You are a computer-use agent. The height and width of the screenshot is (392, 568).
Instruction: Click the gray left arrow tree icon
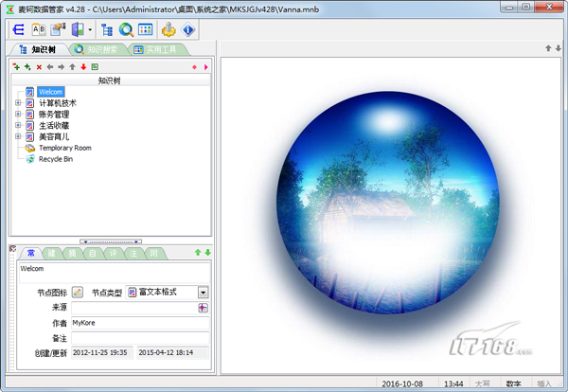click(50, 67)
